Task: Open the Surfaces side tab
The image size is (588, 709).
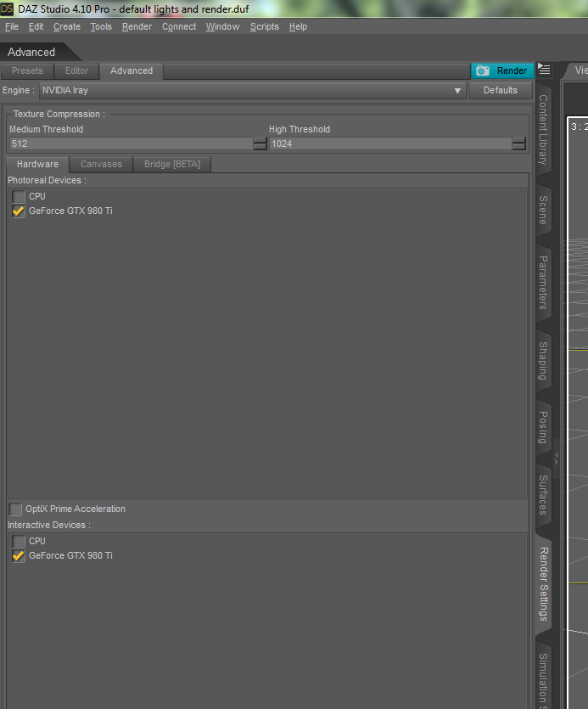Action: 544,495
